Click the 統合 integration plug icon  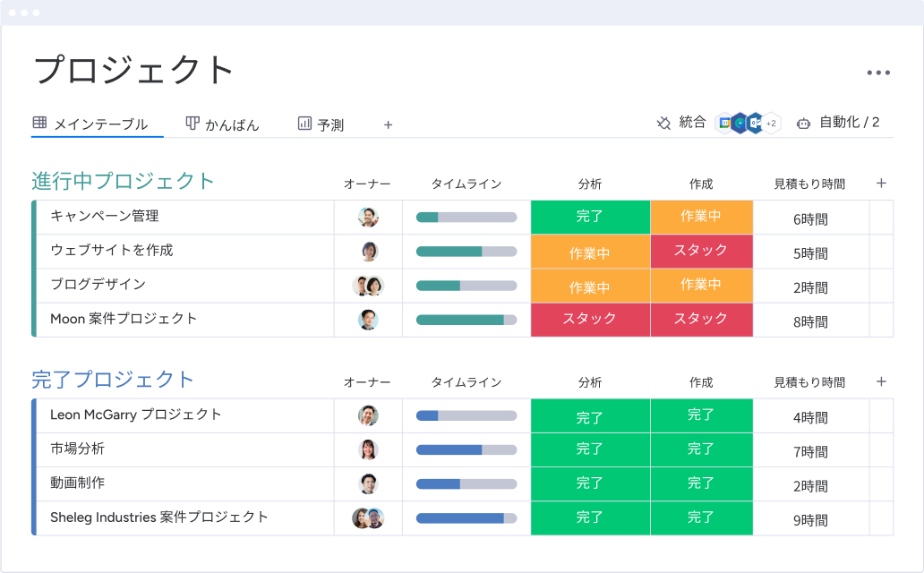point(663,124)
